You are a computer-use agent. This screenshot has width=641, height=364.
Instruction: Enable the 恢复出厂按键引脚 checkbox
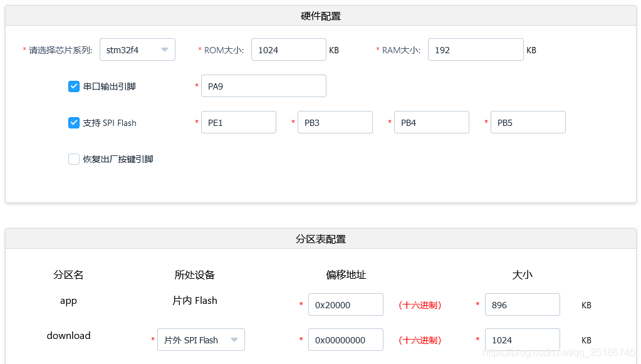73,159
